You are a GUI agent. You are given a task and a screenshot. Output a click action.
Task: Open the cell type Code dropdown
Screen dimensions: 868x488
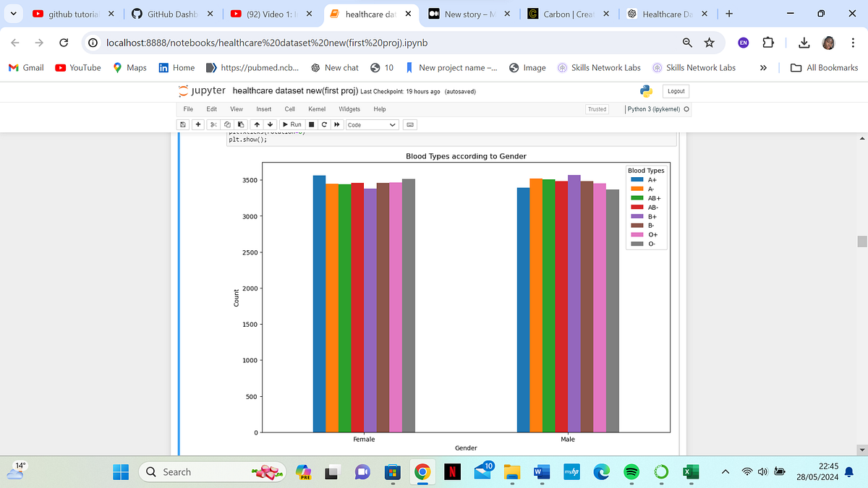click(371, 124)
